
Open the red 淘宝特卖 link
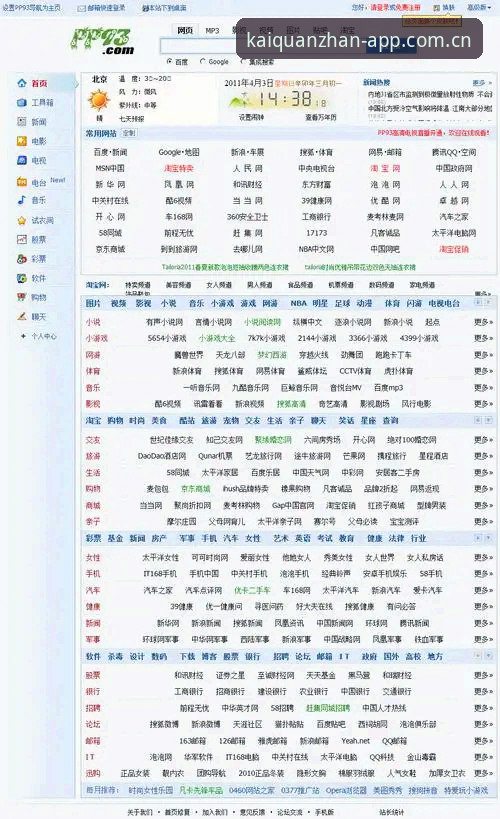(179, 168)
